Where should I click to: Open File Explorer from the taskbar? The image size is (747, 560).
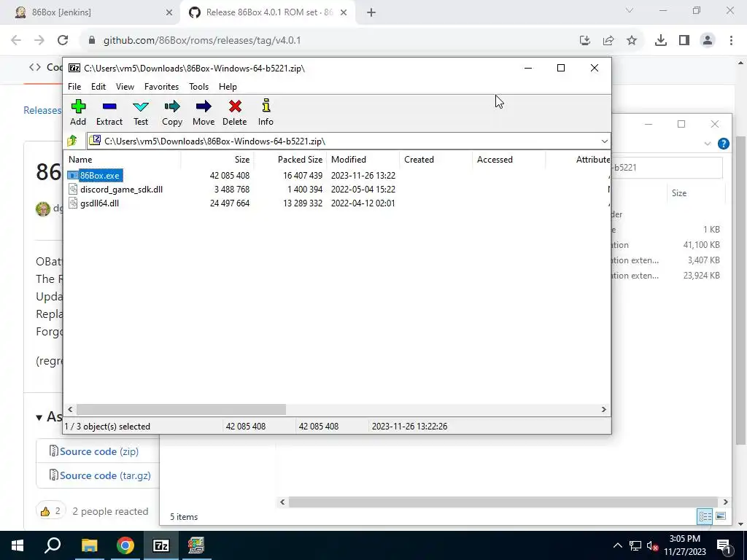(89, 545)
